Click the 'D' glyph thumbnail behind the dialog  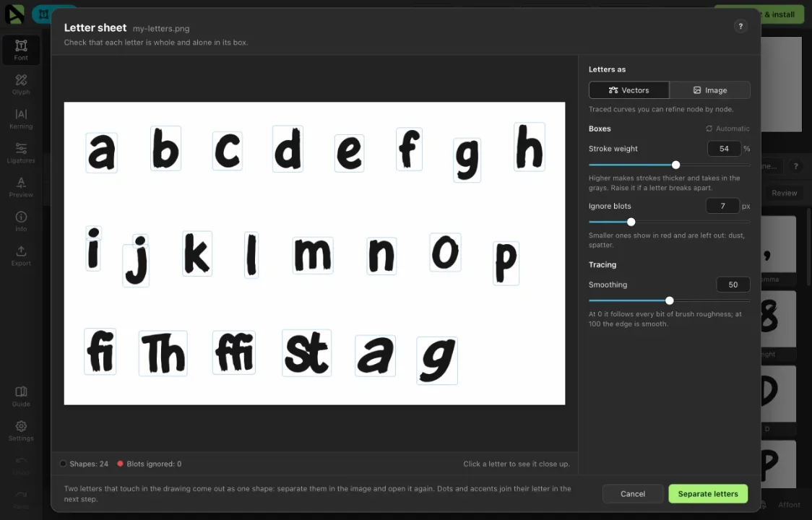pyautogui.click(x=778, y=394)
